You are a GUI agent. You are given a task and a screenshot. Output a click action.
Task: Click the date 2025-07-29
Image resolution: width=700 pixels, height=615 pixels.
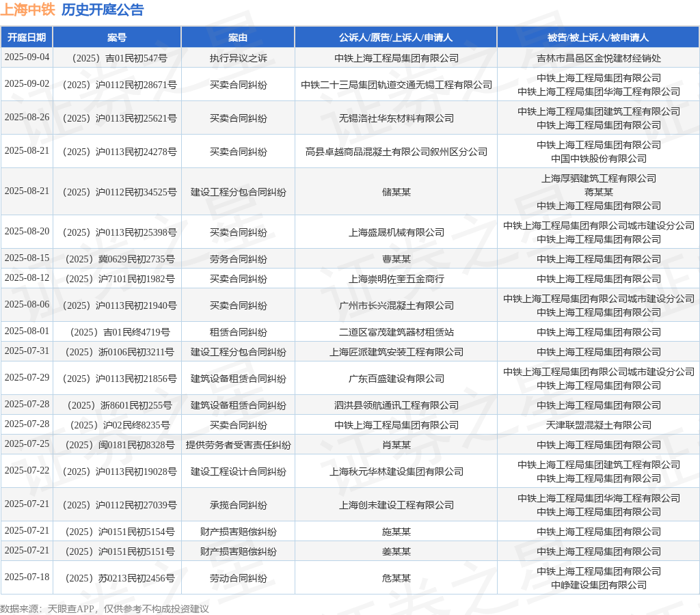click(27, 378)
